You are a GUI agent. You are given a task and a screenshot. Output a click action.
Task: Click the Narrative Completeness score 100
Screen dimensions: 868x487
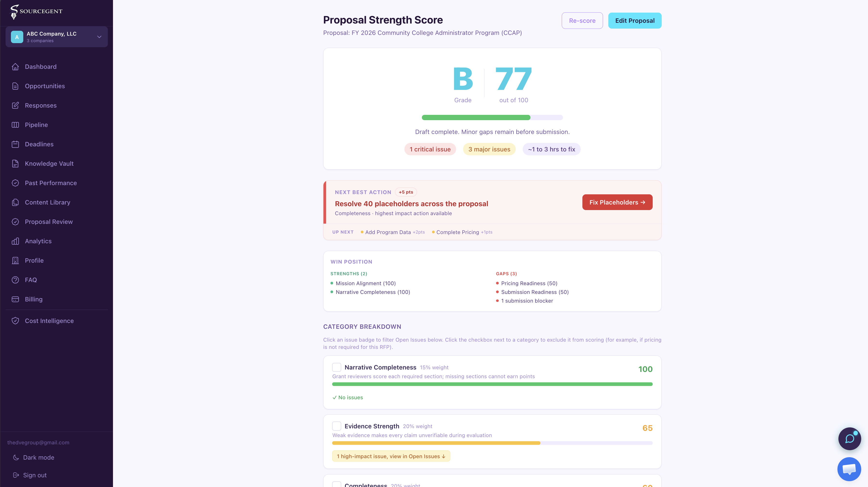[x=645, y=369]
